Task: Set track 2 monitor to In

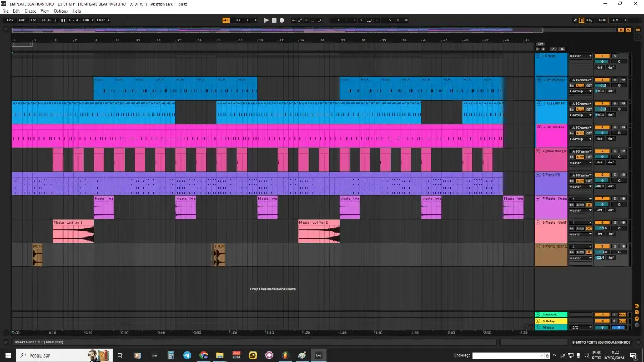Action: (572, 85)
